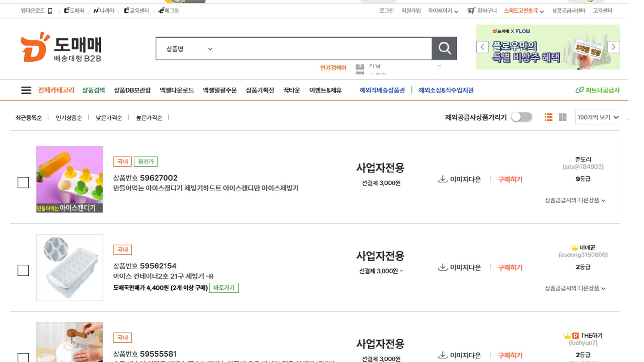This screenshot has width=644, height=362.
Task: Click the search magnifier button
Action: point(444,49)
